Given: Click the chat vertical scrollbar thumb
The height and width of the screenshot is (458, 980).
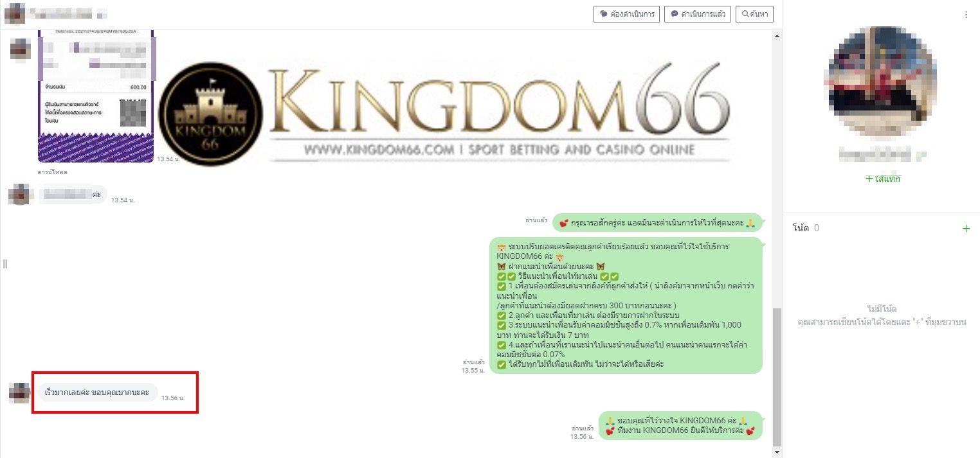Looking at the screenshot, I should point(777,377).
